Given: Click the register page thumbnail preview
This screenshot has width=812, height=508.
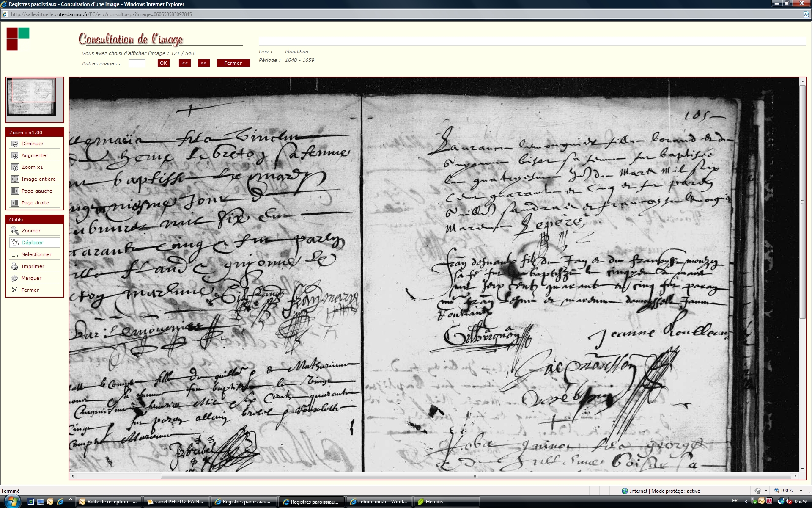Looking at the screenshot, I should [32, 98].
